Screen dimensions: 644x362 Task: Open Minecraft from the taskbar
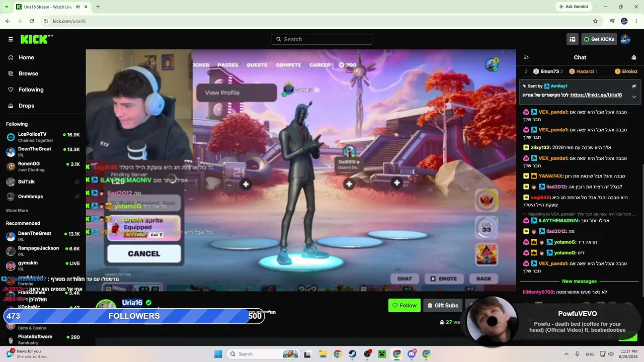click(x=382, y=354)
